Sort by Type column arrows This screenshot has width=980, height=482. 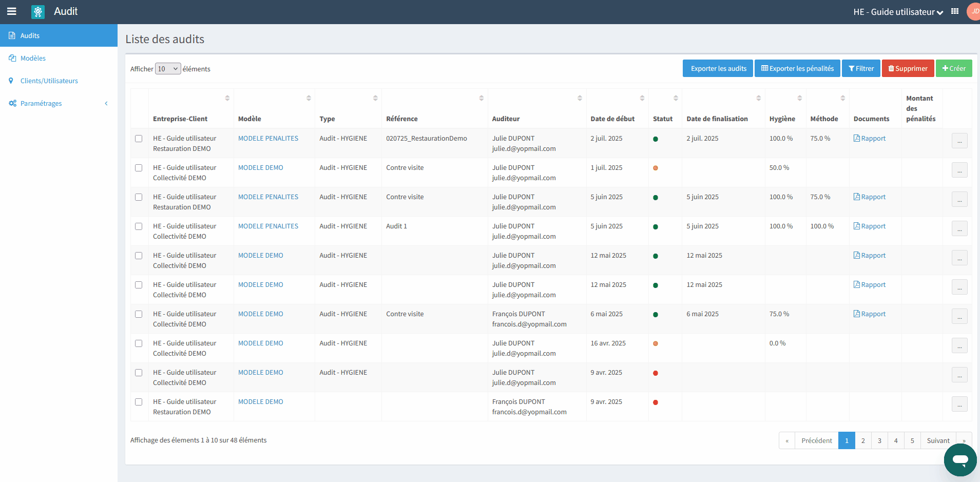375,98
